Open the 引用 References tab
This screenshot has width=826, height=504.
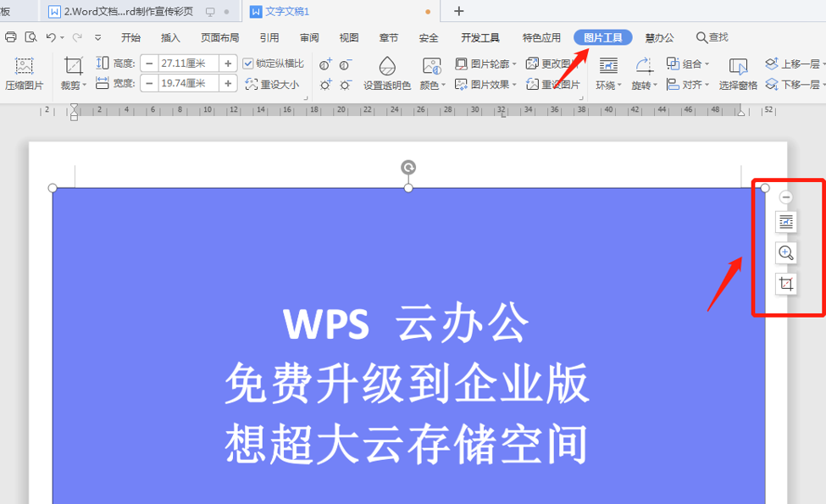[269, 37]
